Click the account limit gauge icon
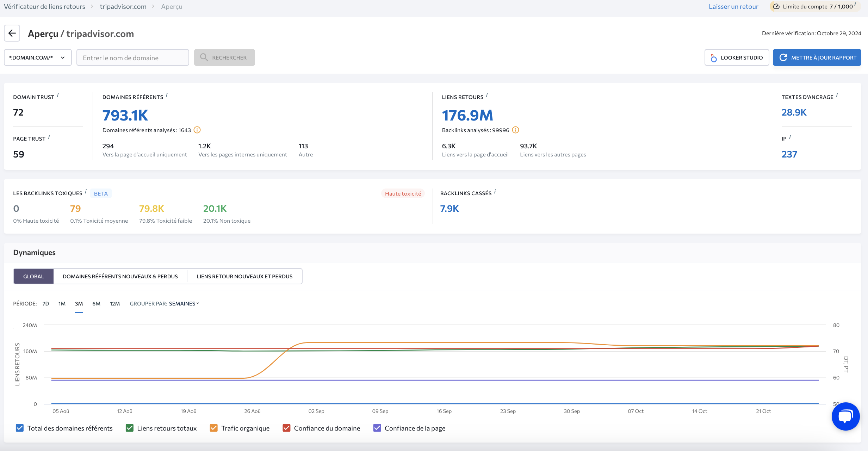The image size is (868, 451). (776, 6)
